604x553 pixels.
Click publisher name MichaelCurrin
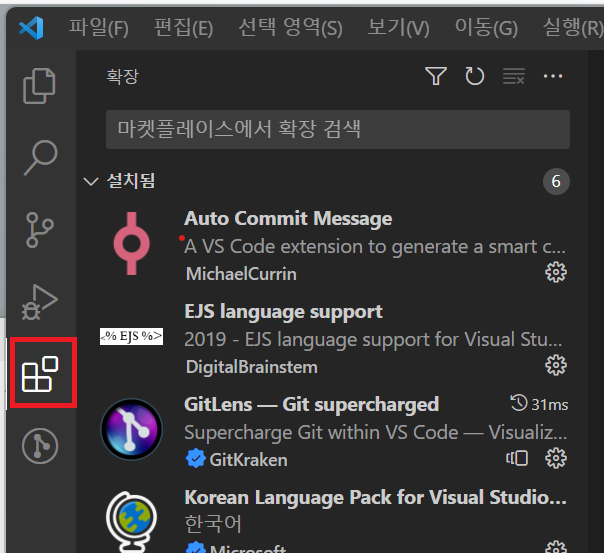point(241,274)
